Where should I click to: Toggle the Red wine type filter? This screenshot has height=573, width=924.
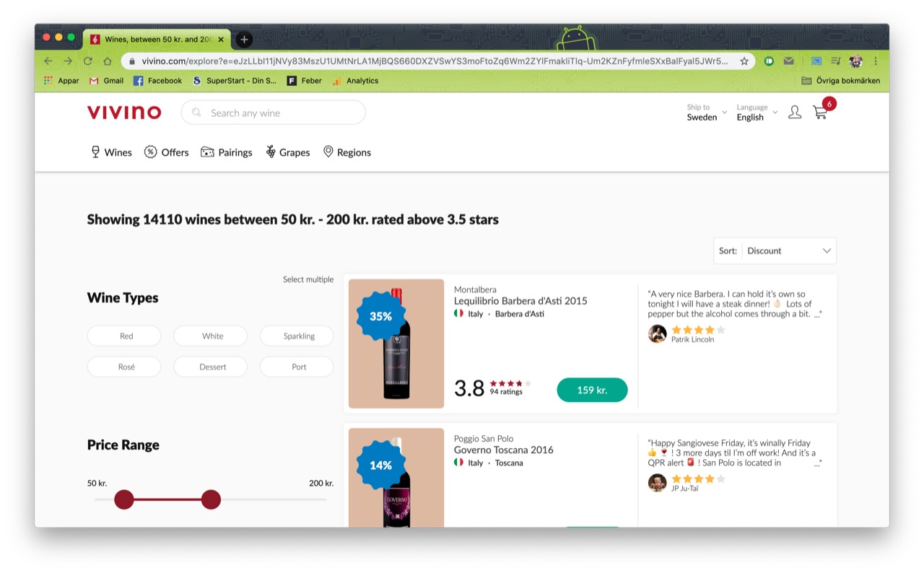124,336
